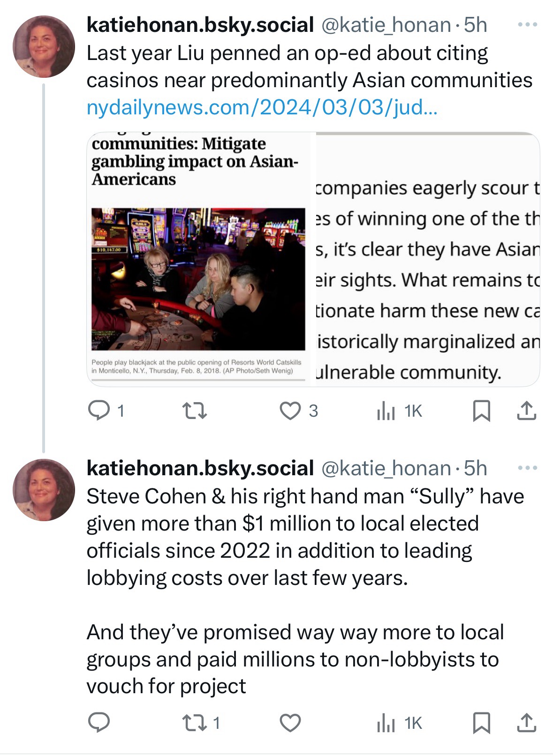Open katiehonan.bsky.social profile from first tweet
The height and width of the screenshot is (756, 553).
200,25
